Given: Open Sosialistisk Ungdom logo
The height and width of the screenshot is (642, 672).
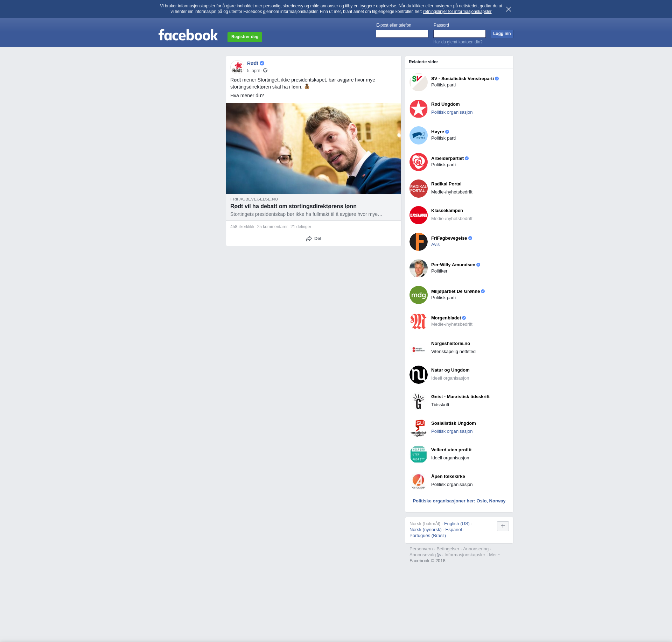Looking at the screenshot, I should (419, 428).
